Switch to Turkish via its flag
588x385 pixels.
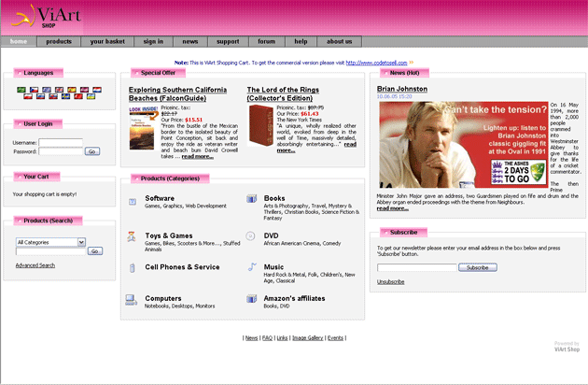pos(78,96)
